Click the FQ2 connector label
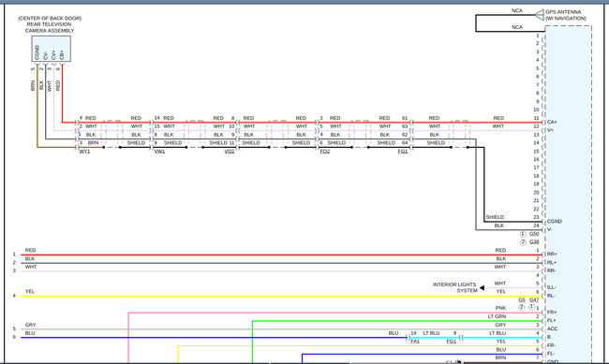609x364 pixels. (325, 152)
